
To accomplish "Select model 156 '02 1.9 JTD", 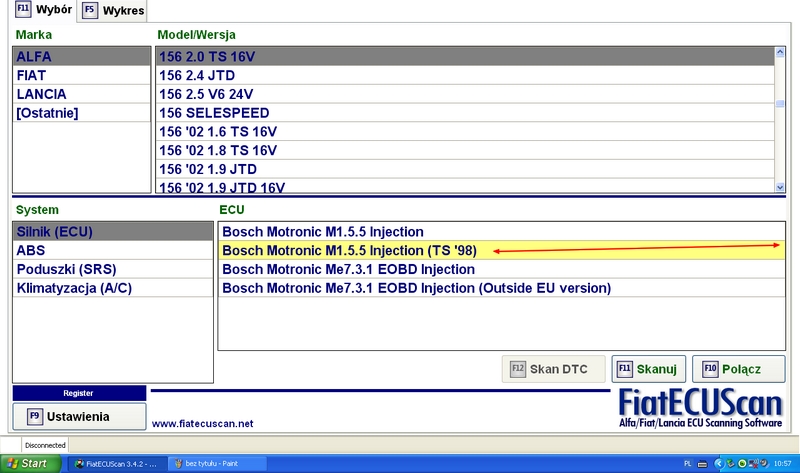I will tap(465, 169).
